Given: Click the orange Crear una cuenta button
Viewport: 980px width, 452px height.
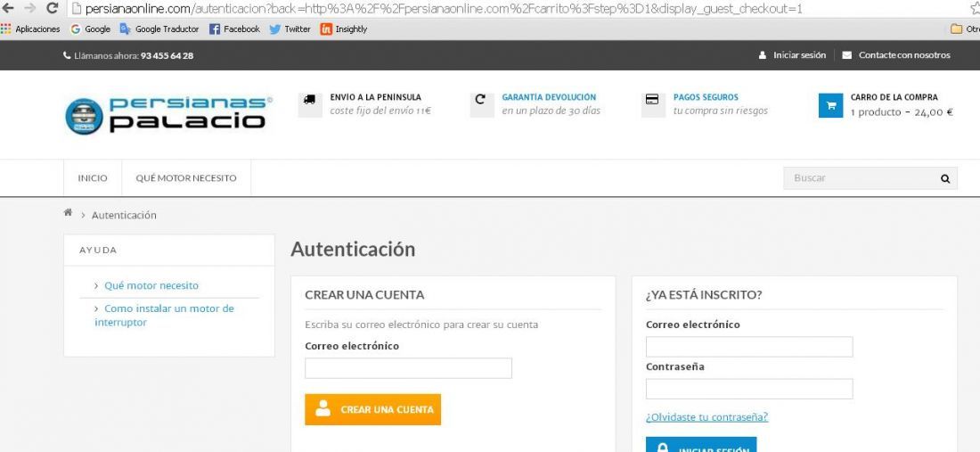Looking at the screenshot, I should (373, 409).
